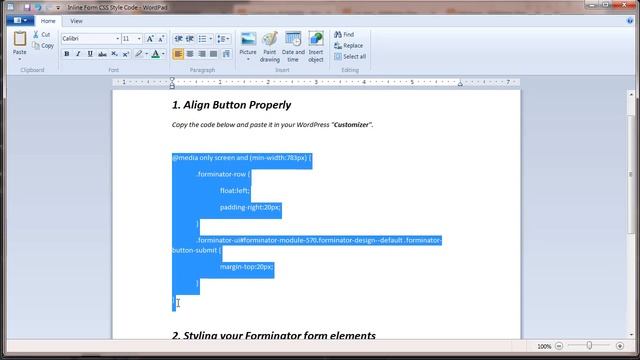Cut the selected text
Viewport: 640px width, 360px height.
[x=42, y=35]
